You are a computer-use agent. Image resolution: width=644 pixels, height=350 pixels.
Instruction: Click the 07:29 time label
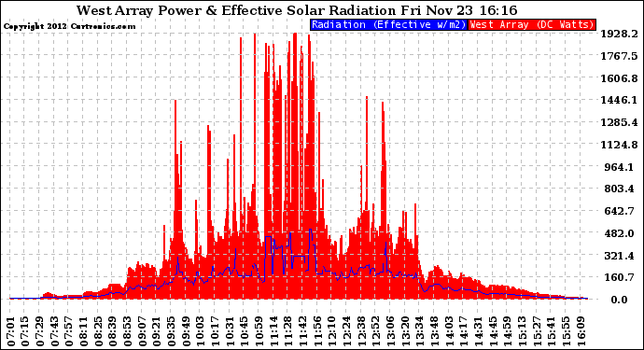click(x=40, y=331)
